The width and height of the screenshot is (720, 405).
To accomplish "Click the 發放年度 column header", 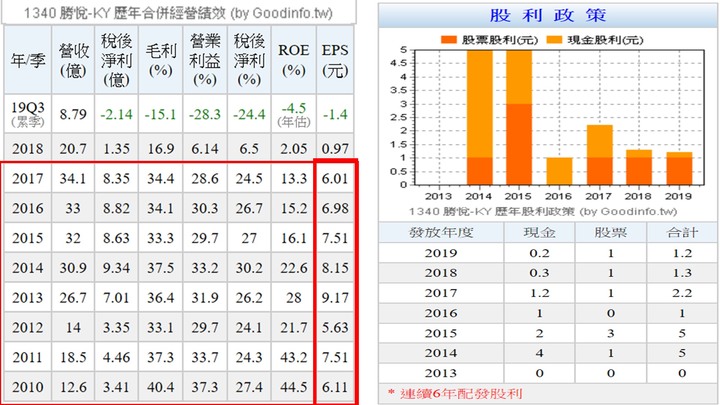I will pyautogui.click(x=441, y=233).
